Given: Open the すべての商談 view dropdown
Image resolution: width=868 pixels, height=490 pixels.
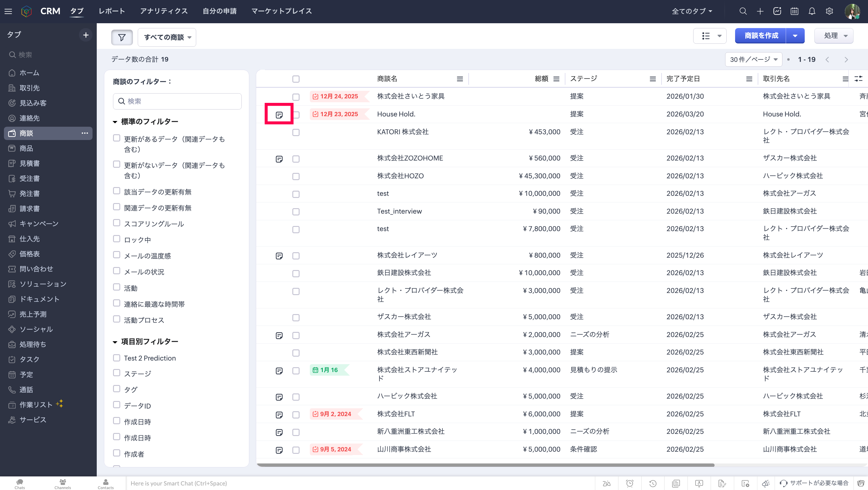Looking at the screenshot, I should [167, 37].
